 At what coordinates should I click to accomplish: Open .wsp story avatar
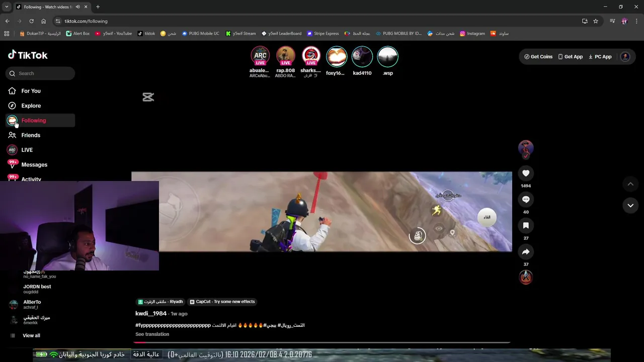point(387,56)
